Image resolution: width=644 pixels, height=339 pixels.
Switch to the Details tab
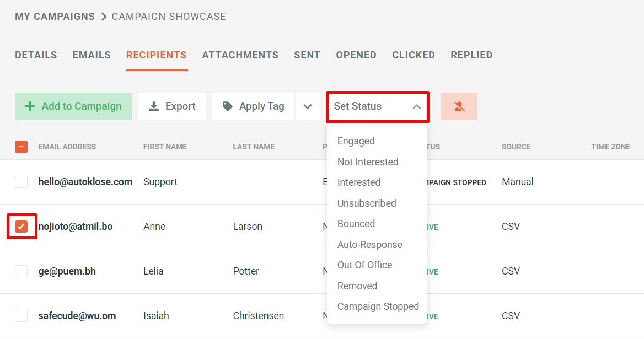pyautogui.click(x=36, y=55)
